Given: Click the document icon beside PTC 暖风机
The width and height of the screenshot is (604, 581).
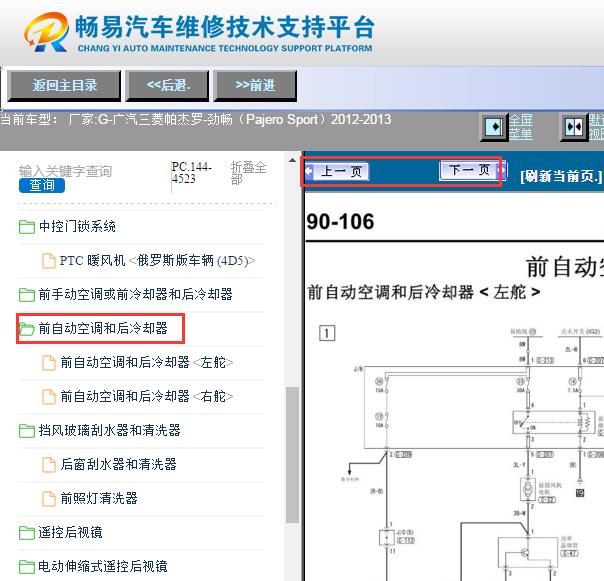Looking at the screenshot, I should click(x=49, y=260).
